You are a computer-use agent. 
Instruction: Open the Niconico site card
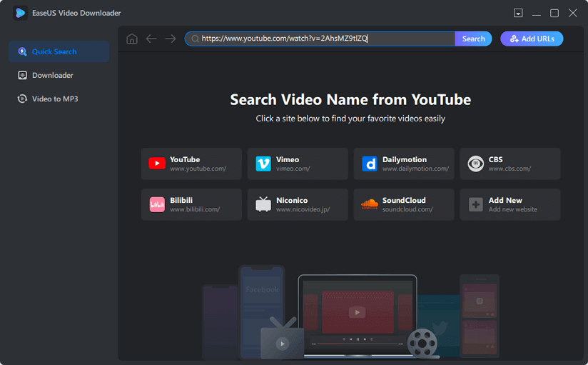coord(298,205)
